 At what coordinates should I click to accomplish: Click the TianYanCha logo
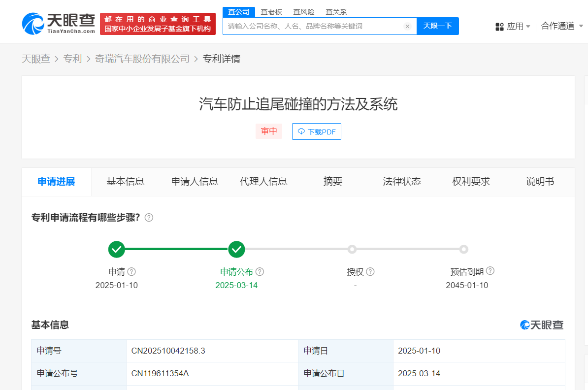[x=58, y=23]
